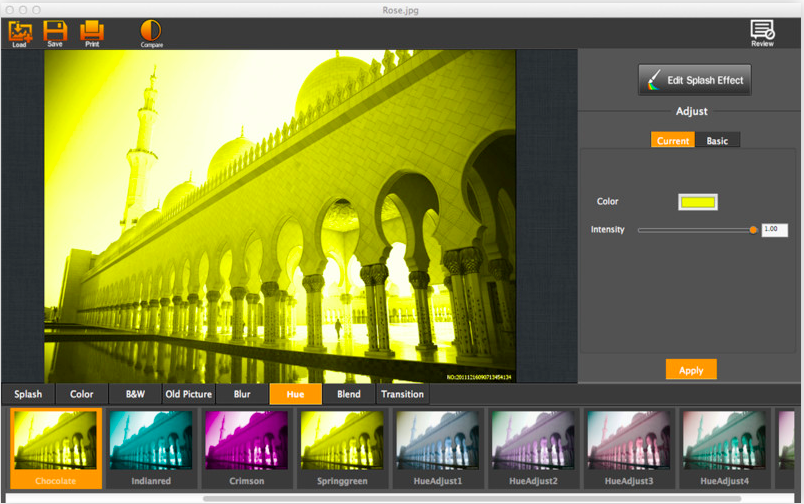Viewport: 804px width, 504px height.
Task: Switch to the Basic adjust tab
Action: (717, 141)
